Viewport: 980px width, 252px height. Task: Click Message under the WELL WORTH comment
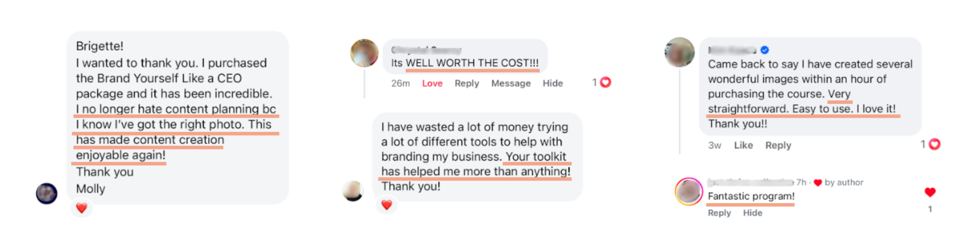pos(511,83)
